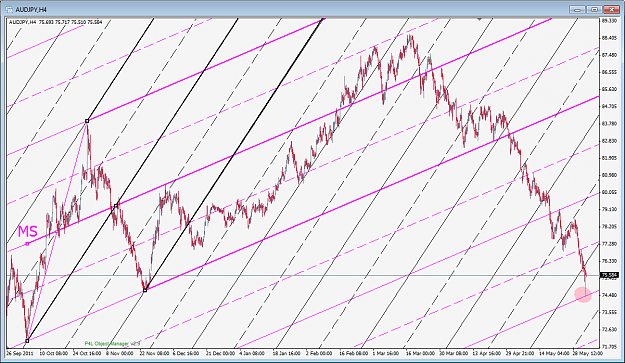Click the AUDJPY,H4 window title text
Image resolution: width=625 pixels, height=363 pixels.
(x=31, y=10)
